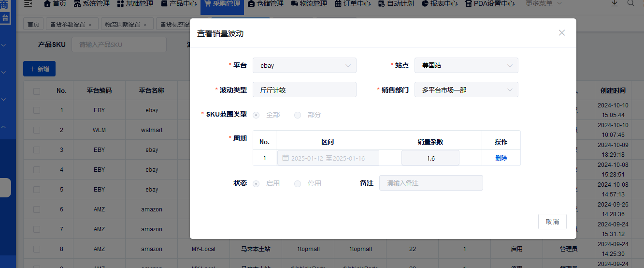Click the 新增 add button
Image resolution: width=644 pixels, height=268 pixels.
(x=39, y=69)
